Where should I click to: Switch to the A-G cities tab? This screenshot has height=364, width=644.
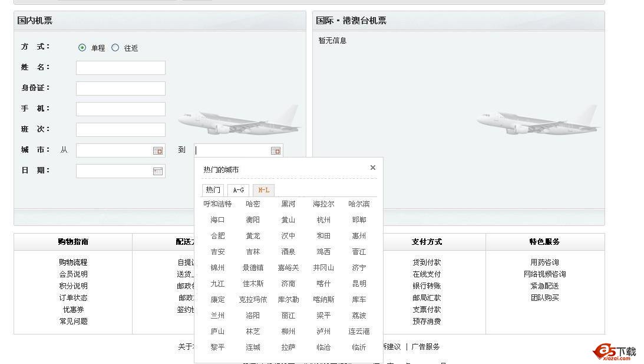click(238, 190)
